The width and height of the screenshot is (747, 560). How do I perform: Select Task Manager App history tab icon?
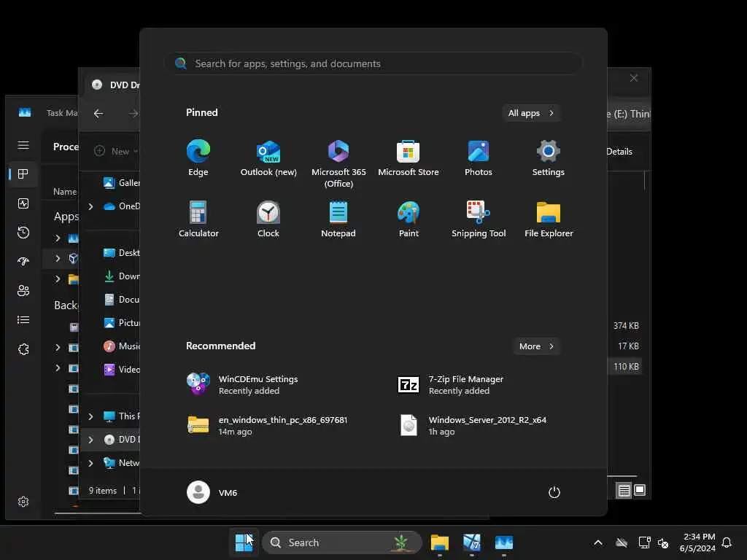(x=23, y=233)
